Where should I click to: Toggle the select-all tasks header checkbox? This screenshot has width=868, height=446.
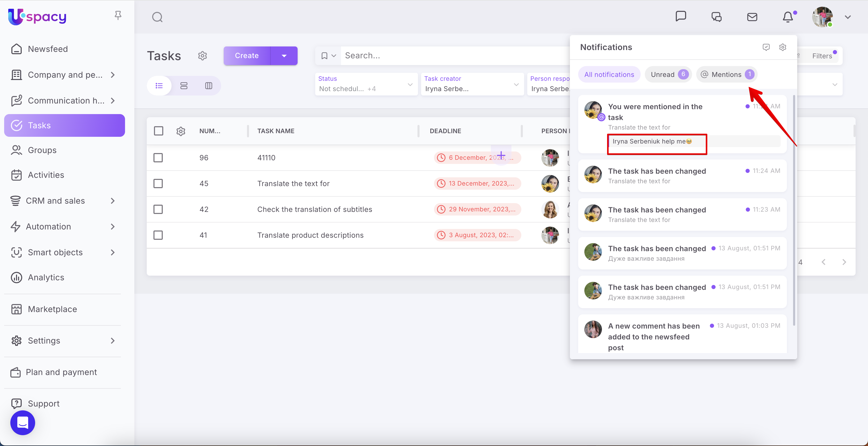pyautogui.click(x=158, y=131)
